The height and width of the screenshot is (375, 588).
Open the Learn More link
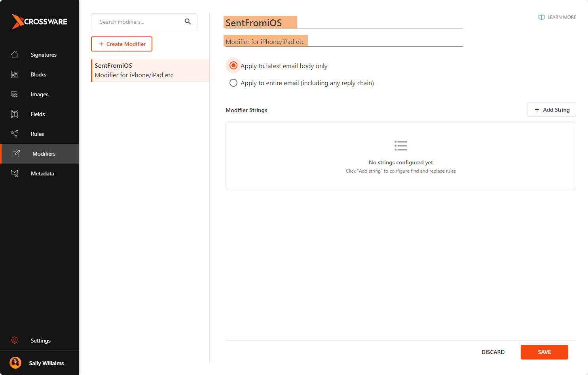tap(557, 17)
